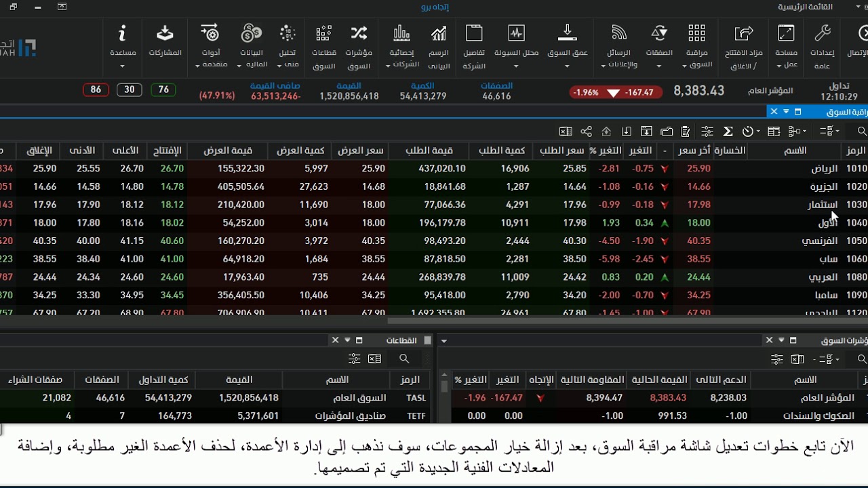Select the الفرنسي stock row name
The width and height of the screenshot is (868, 488).
point(820,241)
